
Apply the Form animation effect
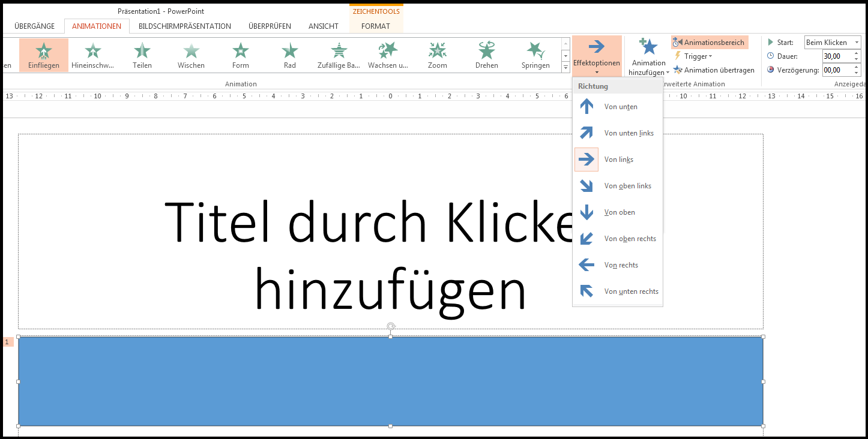click(241, 55)
